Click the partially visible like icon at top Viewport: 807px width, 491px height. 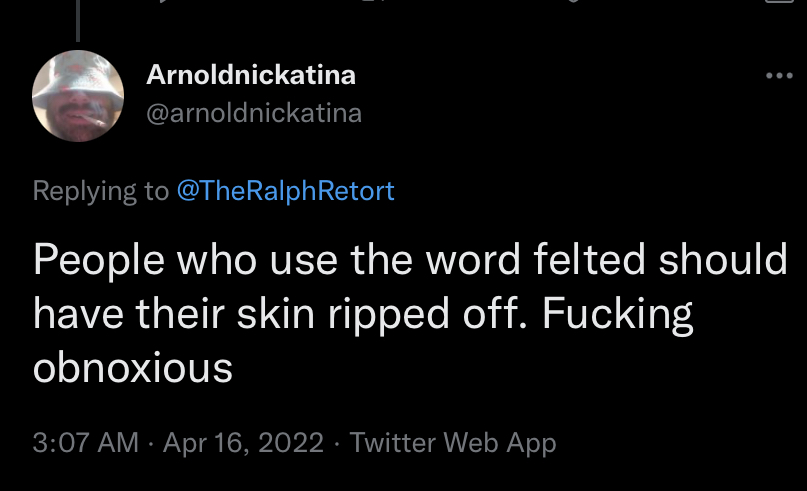573,1
